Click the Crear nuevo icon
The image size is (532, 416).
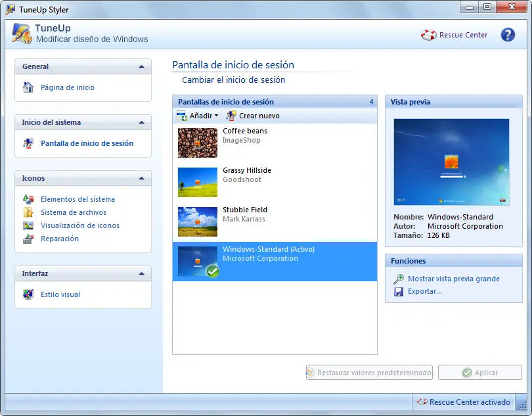(231, 116)
